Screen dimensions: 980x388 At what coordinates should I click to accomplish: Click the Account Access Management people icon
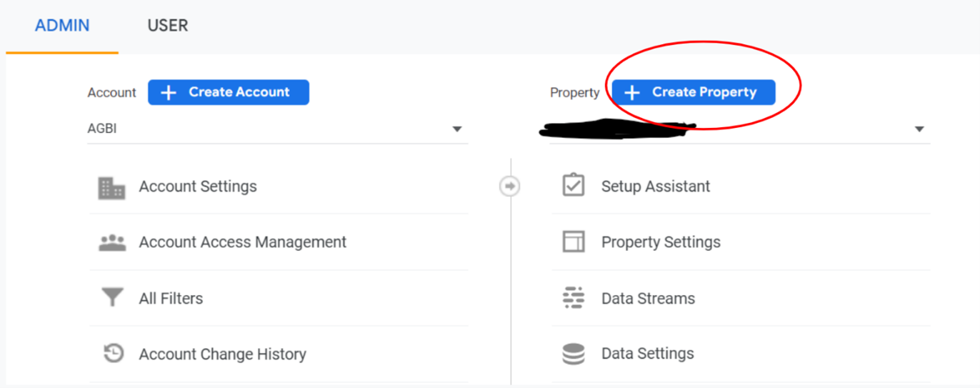click(111, 242)
